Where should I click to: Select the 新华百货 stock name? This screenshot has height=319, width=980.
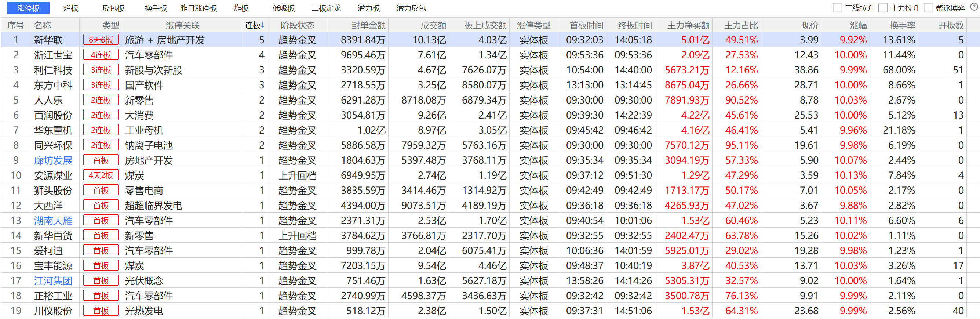(53, 236)
